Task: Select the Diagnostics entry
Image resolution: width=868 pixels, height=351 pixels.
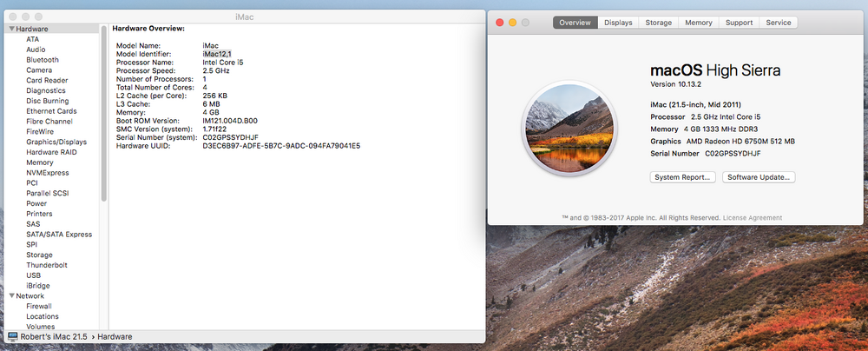Action: point(46,90)
